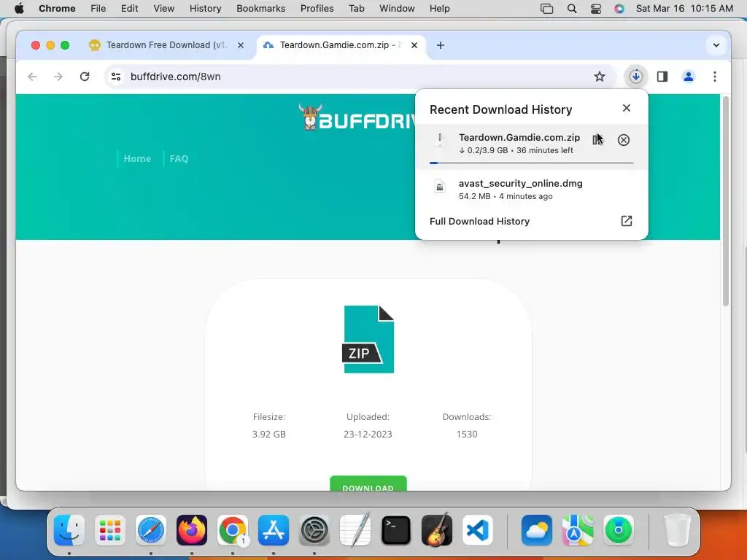Launch Safari from the Dock

[150, 530]
